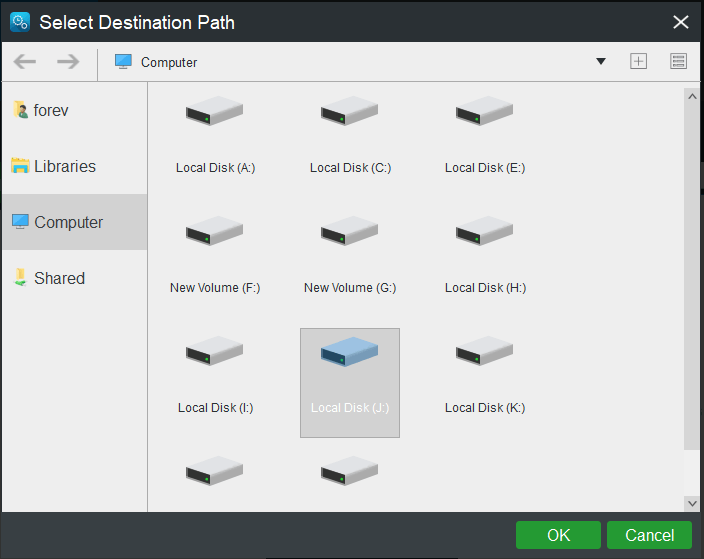The width and height of the screenshot is (704, 559).
Task: Select the highlighted Local Disk (J:) drive
Action: tap(350, 383)
